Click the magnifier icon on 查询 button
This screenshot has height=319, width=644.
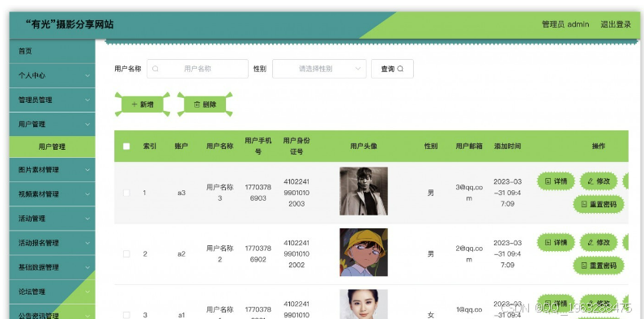tap(400, 69)
